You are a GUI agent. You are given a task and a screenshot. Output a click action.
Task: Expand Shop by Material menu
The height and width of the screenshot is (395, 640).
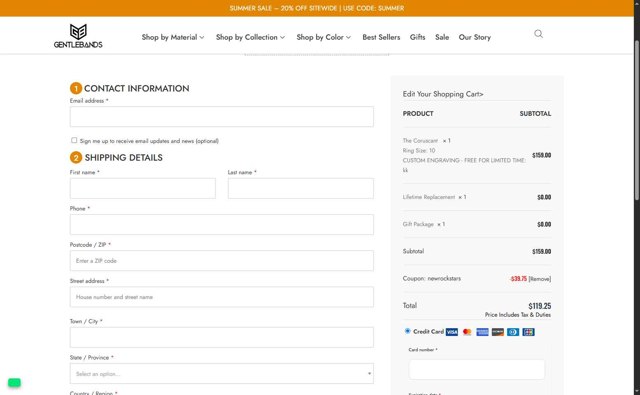(x=173, y=37)
